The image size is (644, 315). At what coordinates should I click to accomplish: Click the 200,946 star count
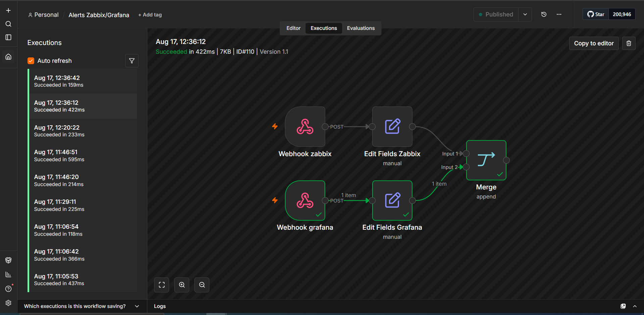622,14
